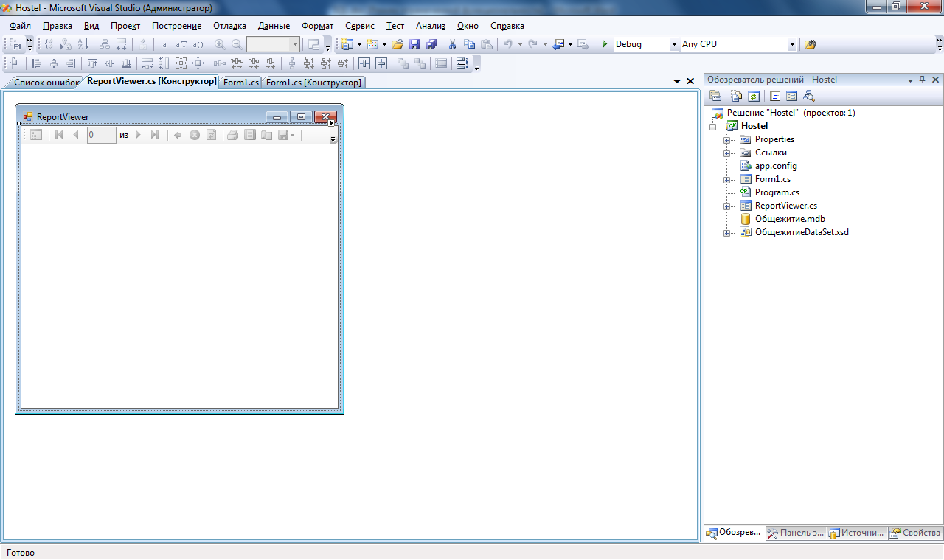944x560 pixels.
Task: Click the Save All icon
Action: coord(431,44)
